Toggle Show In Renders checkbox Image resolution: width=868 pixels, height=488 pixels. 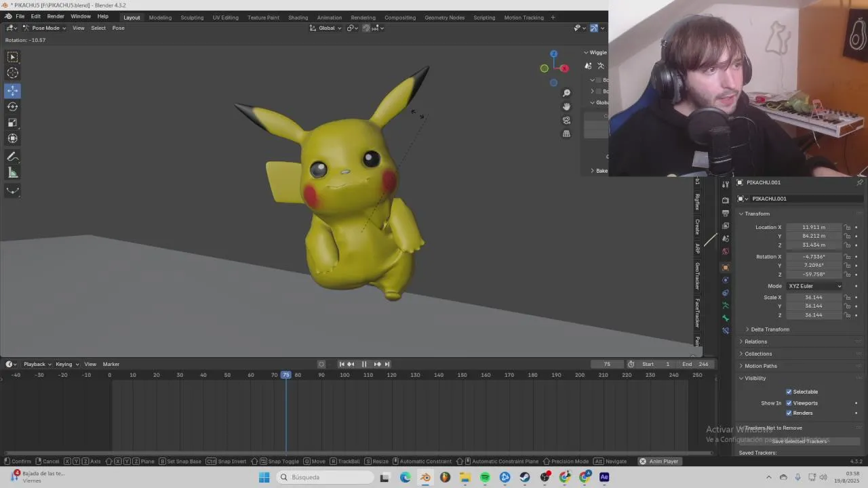tap(789, 413)
